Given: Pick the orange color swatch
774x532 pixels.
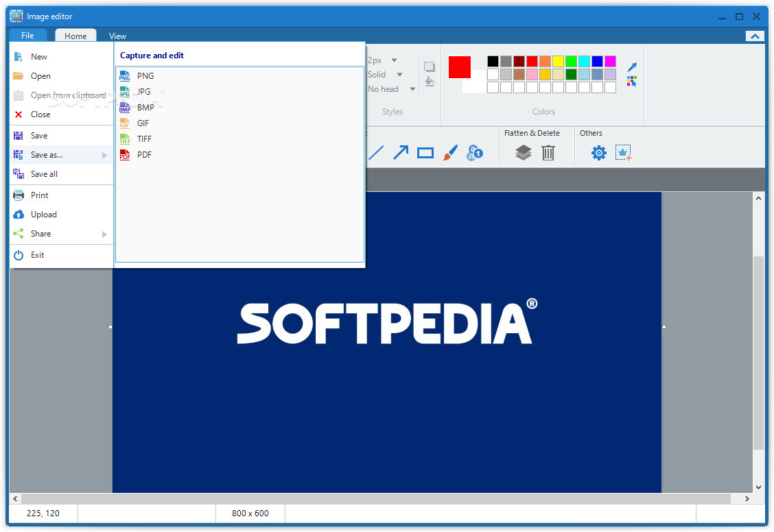Looking at the screenshot, I should [x=545, y=61].
